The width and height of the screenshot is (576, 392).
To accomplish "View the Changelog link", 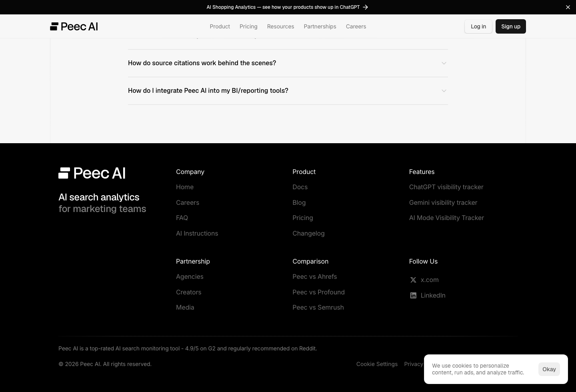I will (x=308, y=234).
